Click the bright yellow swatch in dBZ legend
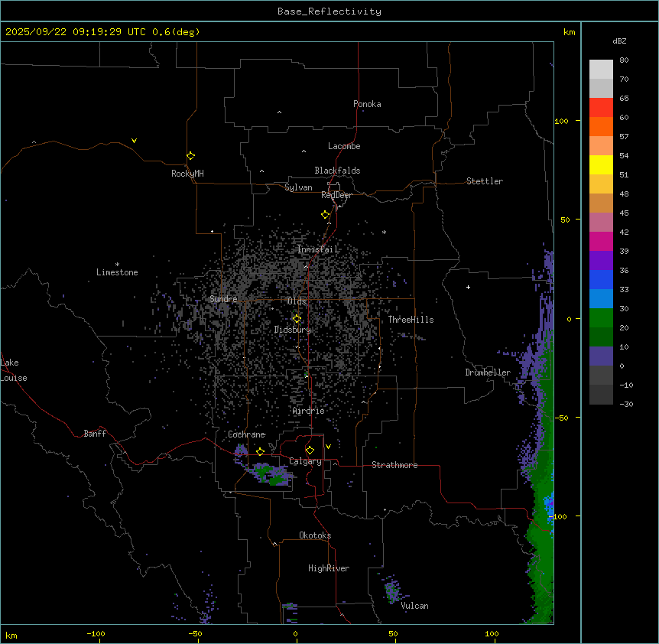 coord(601,164)
